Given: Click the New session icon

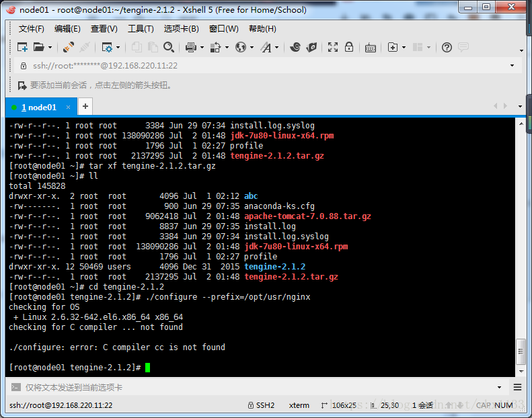Looking at the screenshot, I should click(x=22, y=47).
